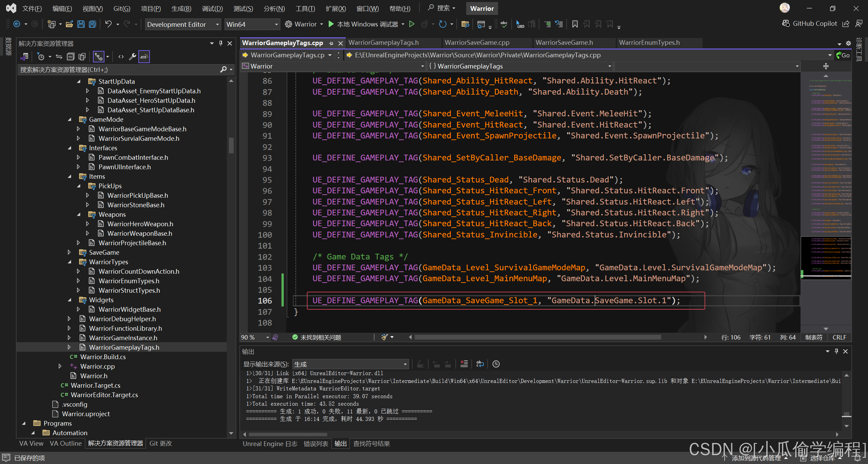This screenshot has height=464, width=868.
Task: Click the GitHub Copilot button
Action: tap(810, 23)
